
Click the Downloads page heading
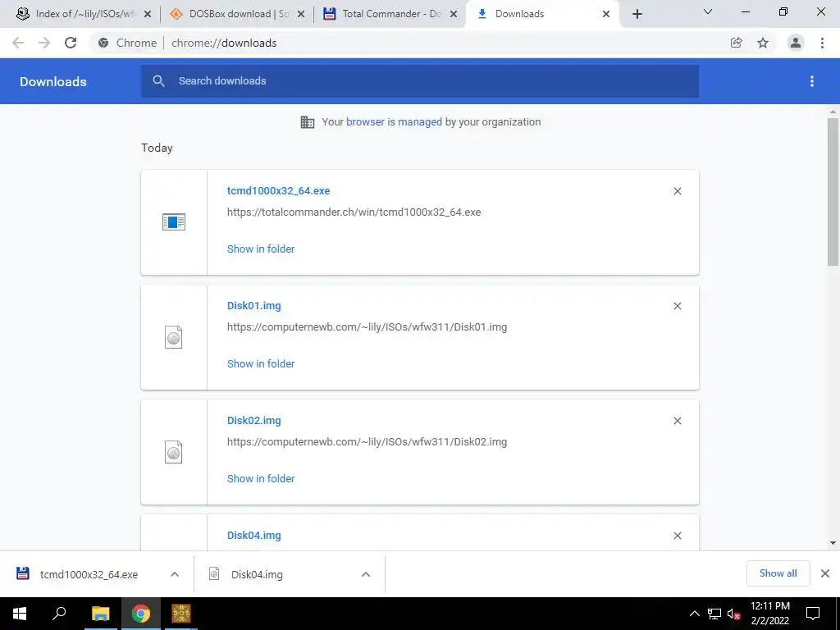click(53, 81)
